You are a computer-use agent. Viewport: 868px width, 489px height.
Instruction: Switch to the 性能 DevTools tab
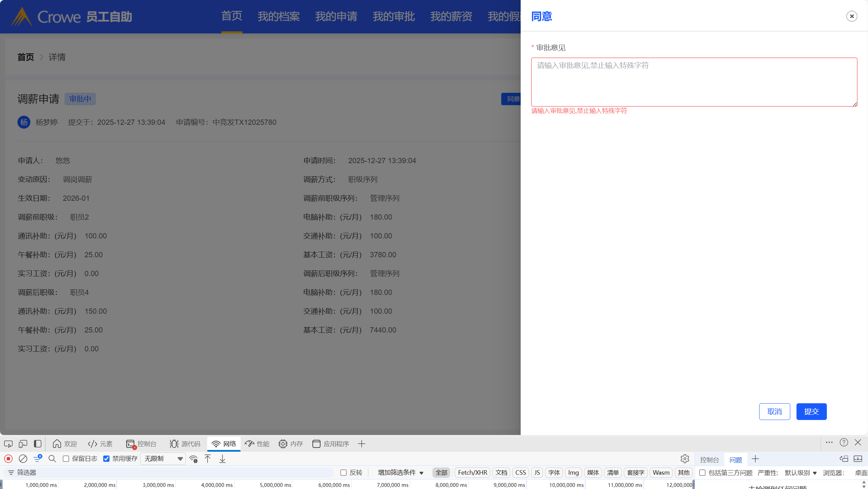point(257,444)
